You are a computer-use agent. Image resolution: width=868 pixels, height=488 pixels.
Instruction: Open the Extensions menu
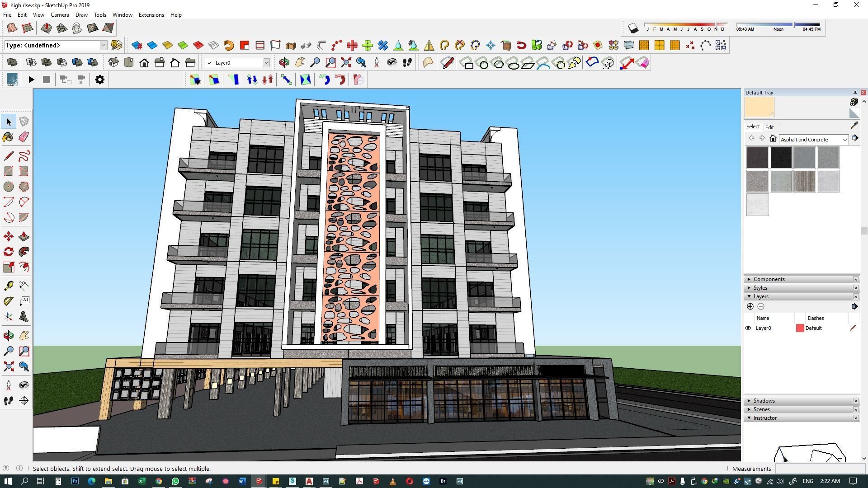(151, 15)
